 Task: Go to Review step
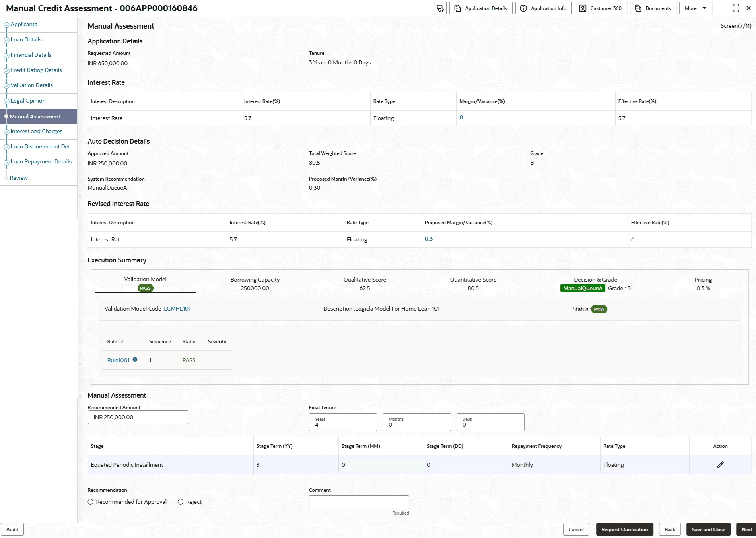[x=19, y=178]
